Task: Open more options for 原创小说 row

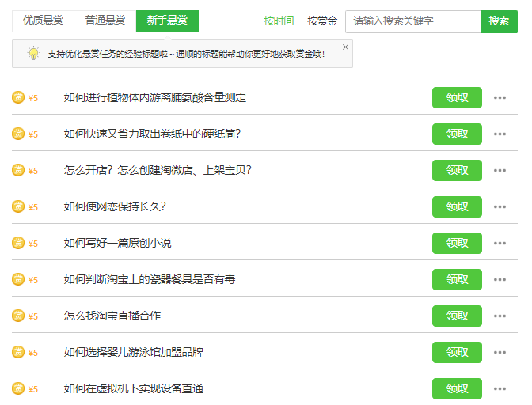Action: (500, 243)
